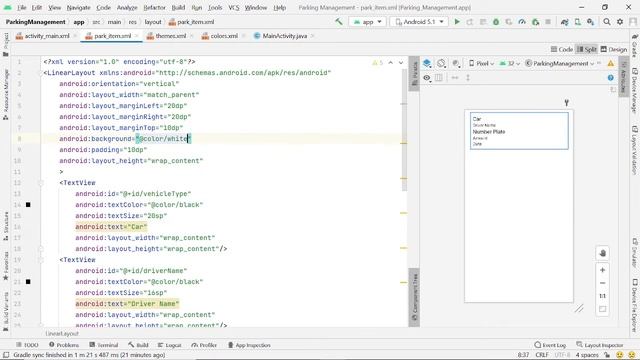
Task: Click the CRLF line separator status
Action: click(542, 355)
